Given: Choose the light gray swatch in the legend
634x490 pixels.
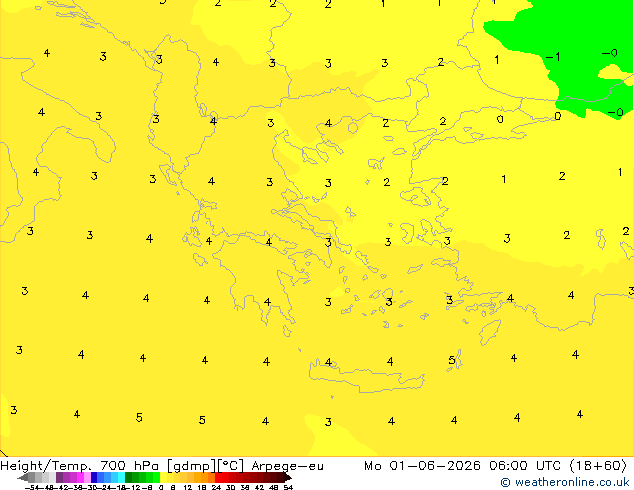Looking at the screenshot, I should point(53,477).
